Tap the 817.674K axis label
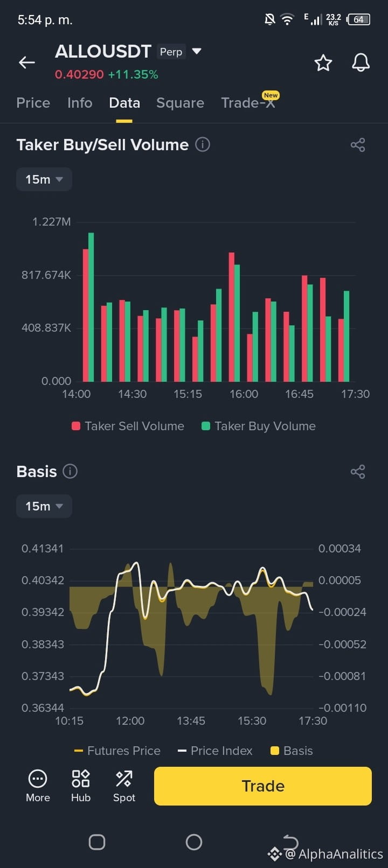This screenshot has width=388, height=868. pyautogui.click(x=46, y=275)
